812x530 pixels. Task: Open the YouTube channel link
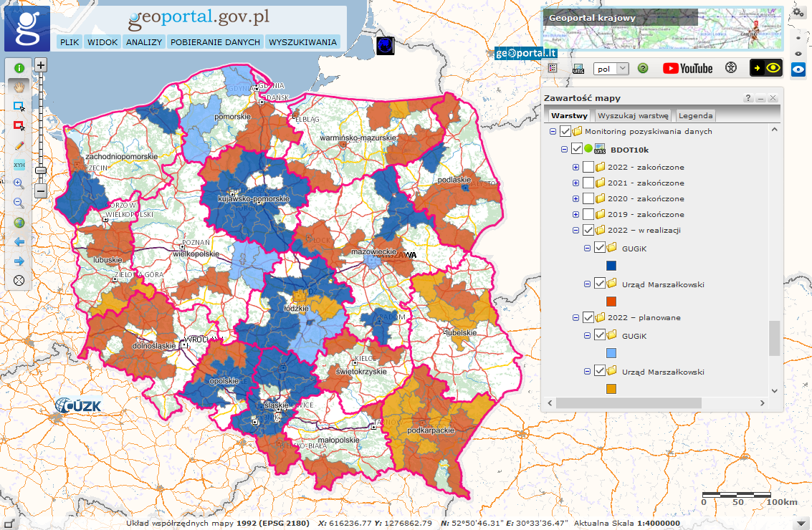[687, 68]
